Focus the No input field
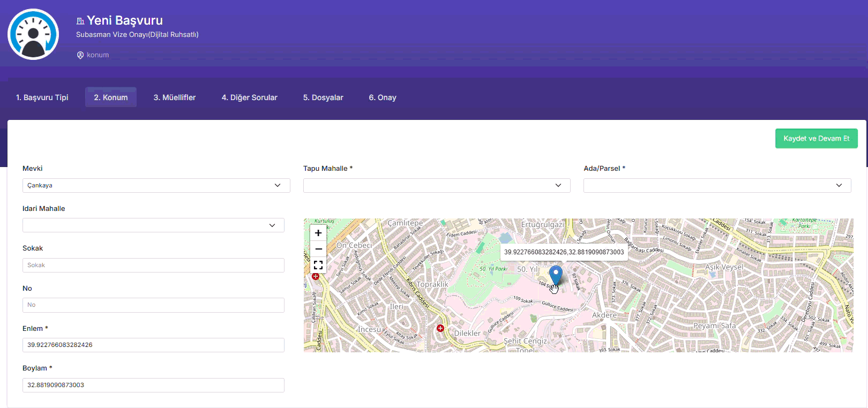Screen dimensions: 868x408 (153, 305)
